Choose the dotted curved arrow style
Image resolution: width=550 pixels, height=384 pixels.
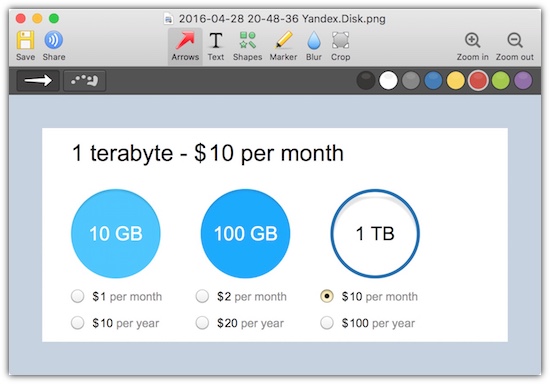pyautogui.click(x=84, y=81)
